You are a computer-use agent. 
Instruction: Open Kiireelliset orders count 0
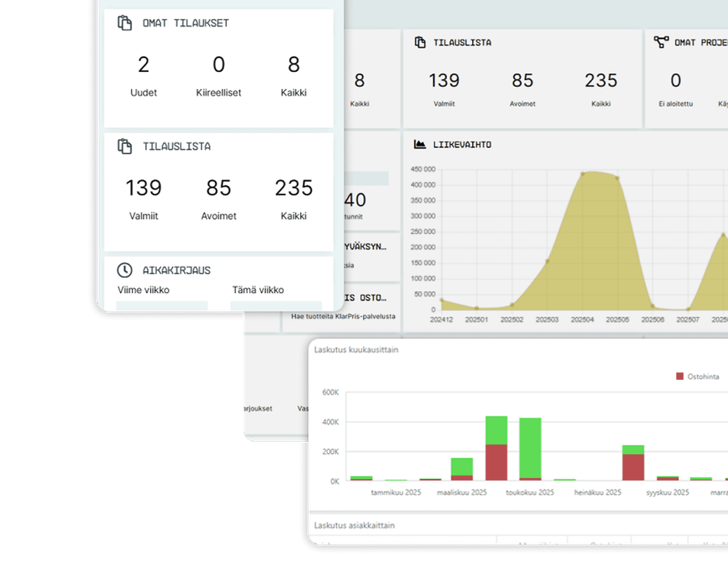(x=219, y=65)
